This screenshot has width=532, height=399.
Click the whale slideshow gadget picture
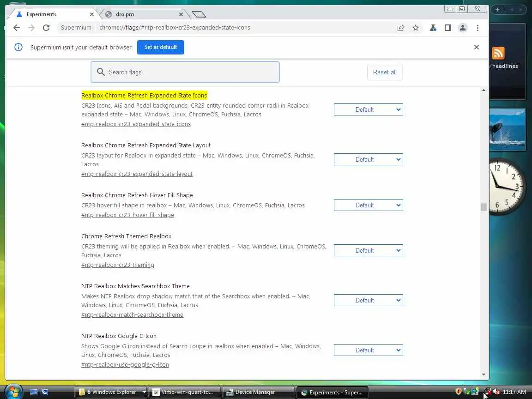pyautogui.click(x=508, y=129)
